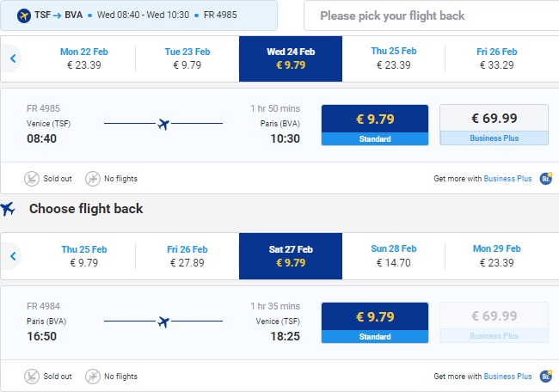The width and height of the screenshot is (559, 392).
Task: Choose Sun 28 Feb return date
Action: tap(393, 256)
